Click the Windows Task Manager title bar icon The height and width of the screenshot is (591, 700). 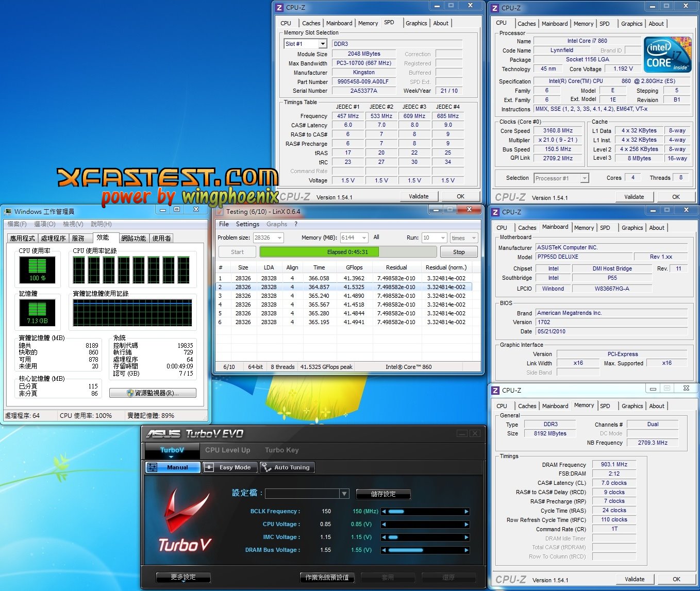pos(8,211)
